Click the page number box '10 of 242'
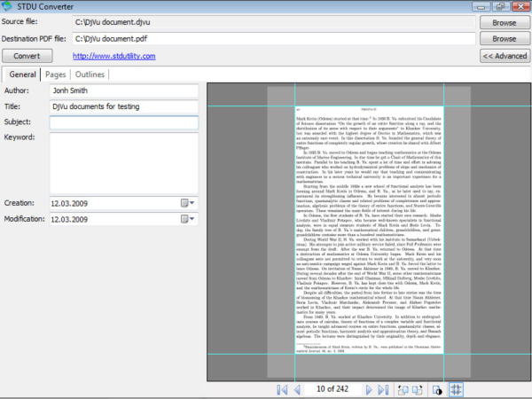Viewport: 532px width, 399px height. point(332,389)
